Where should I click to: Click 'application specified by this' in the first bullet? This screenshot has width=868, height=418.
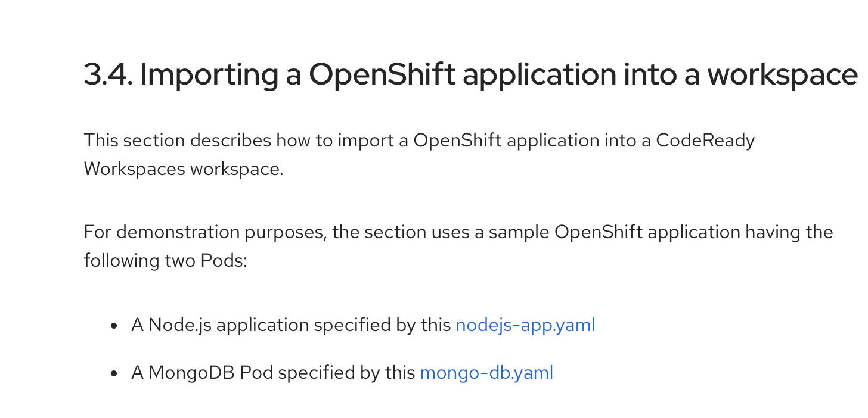333,325
